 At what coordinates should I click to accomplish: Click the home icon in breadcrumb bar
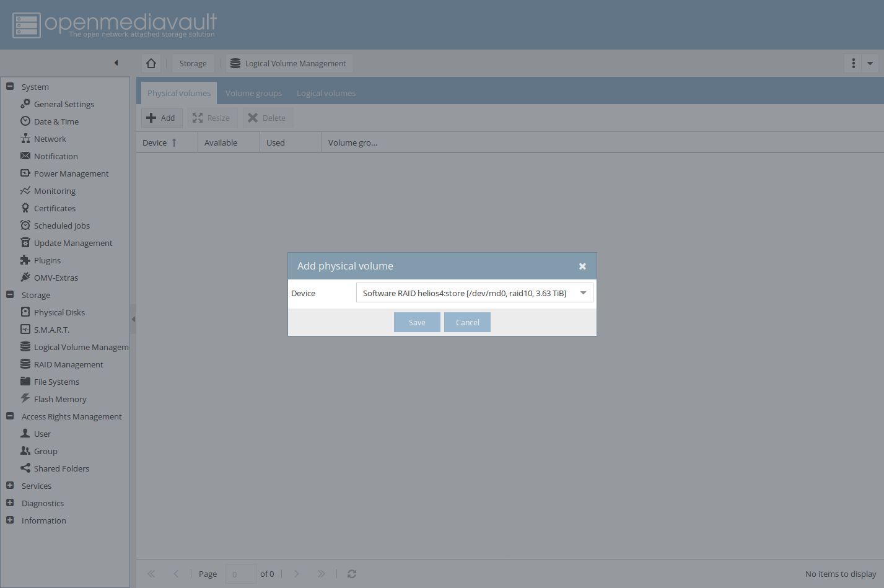(x=151, y=63)
